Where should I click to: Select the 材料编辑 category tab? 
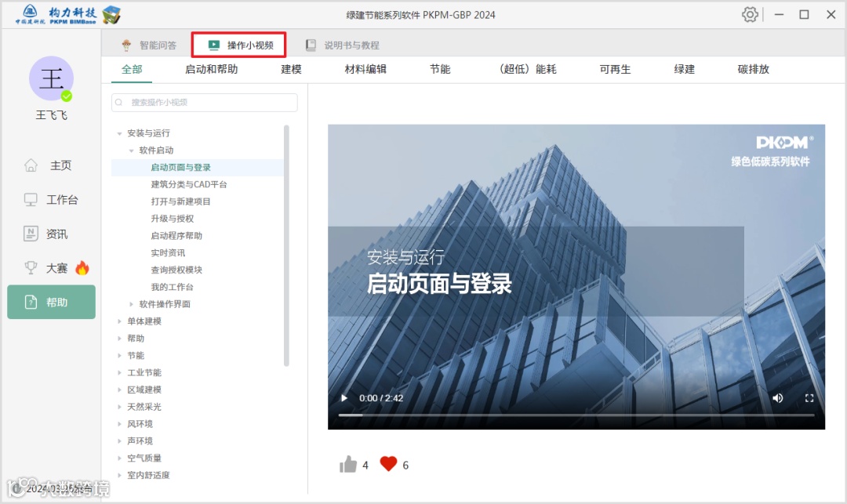pyautogui.click(x=365, y=69)
